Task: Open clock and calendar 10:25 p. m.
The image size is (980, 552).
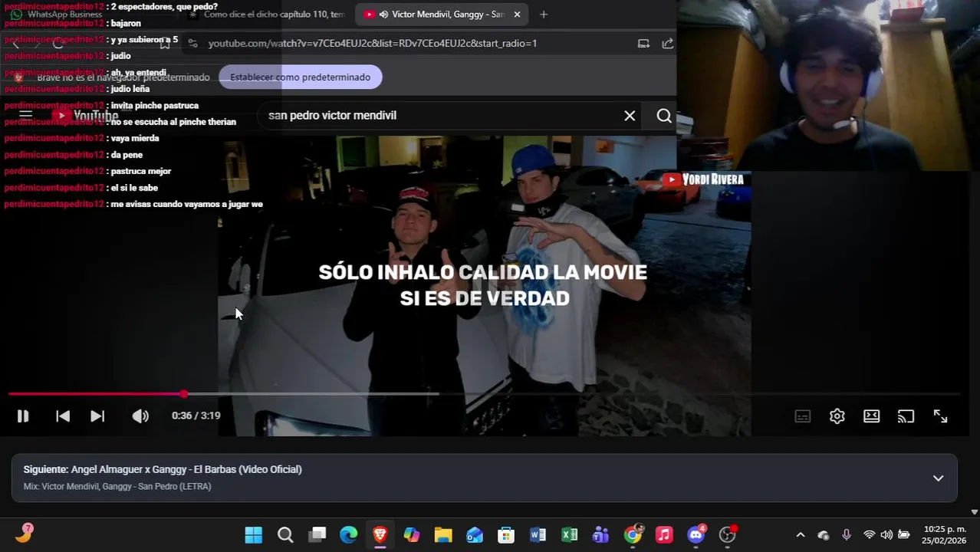Action: point(944,535)
